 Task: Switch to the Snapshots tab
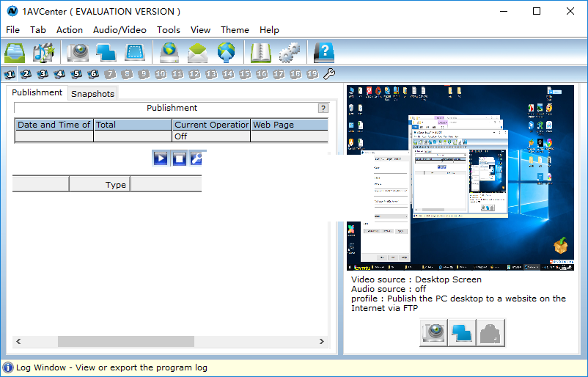pyautogui.click(x=92, y=94)
